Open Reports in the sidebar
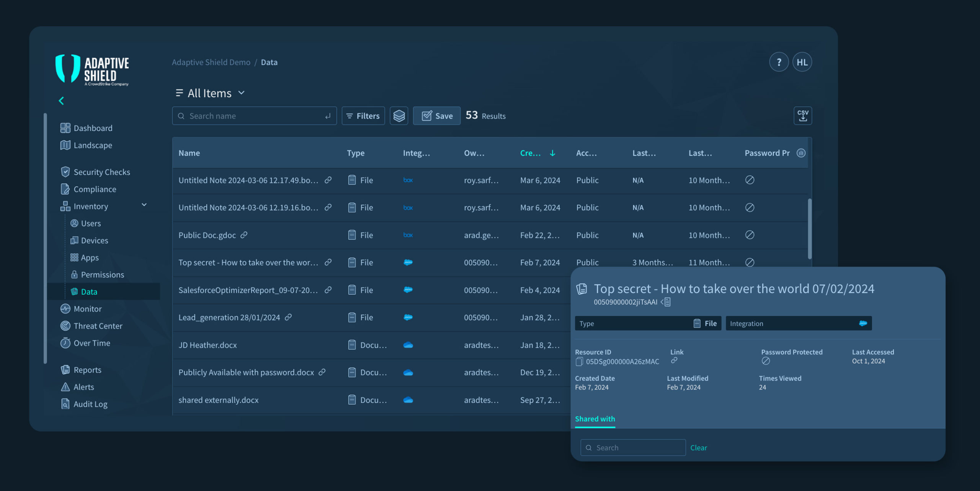 [81, 370]
